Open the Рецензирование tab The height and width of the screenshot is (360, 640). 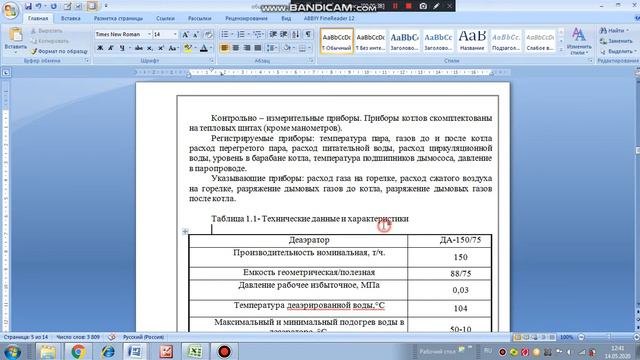click(247, 18)
